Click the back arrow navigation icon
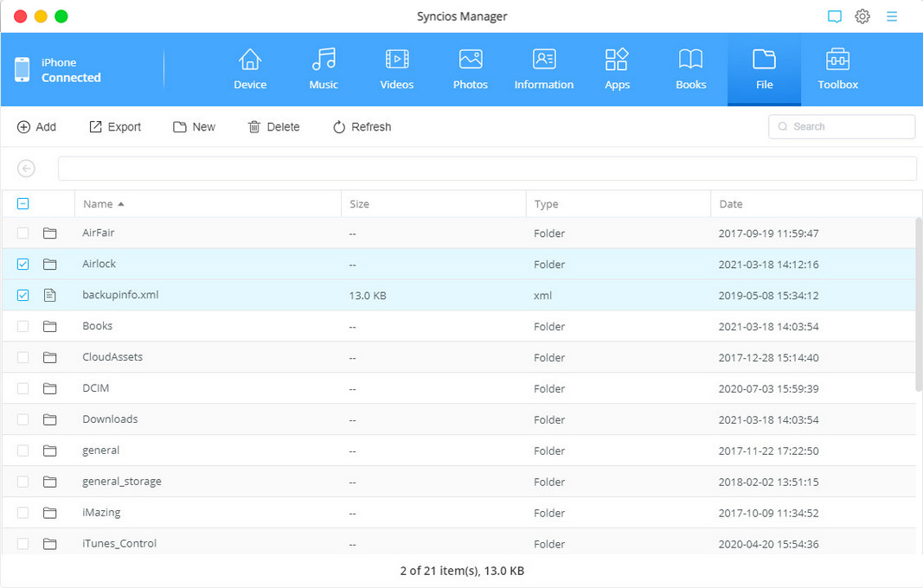Viewport: 923px width, 588px height. tap(26, 169)
